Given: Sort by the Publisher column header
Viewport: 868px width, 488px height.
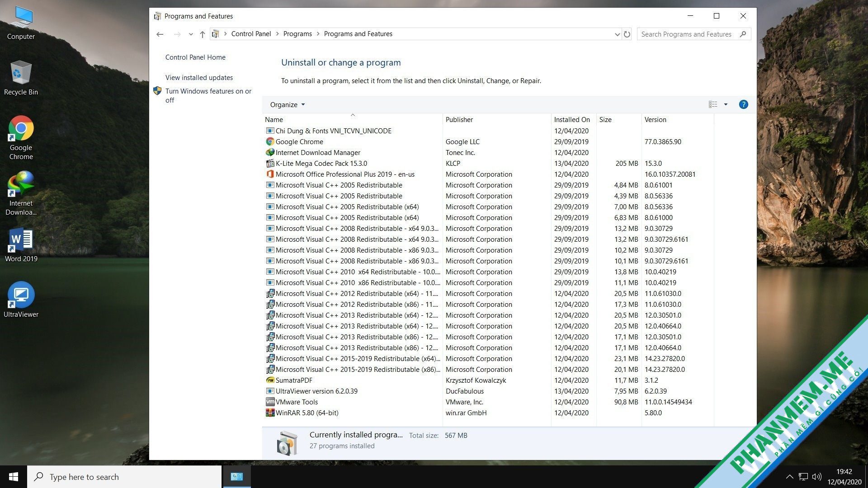Looking at the screenshot, I should [497, 119].
